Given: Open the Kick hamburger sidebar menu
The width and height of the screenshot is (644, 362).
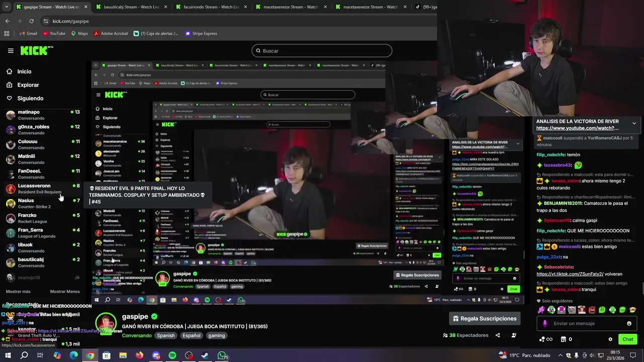Looking at the screenshot, I should pos(11,51).
